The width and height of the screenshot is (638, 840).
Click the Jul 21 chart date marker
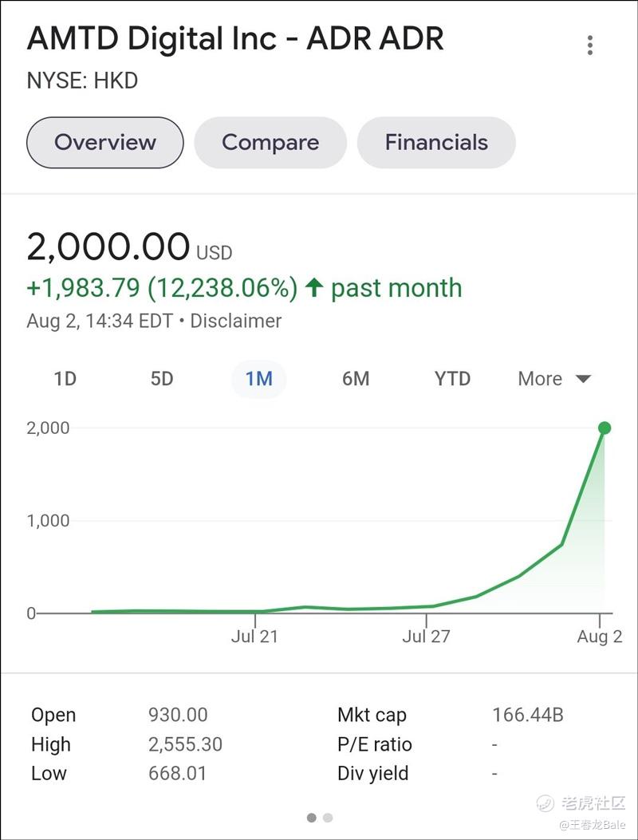(255, 636)
